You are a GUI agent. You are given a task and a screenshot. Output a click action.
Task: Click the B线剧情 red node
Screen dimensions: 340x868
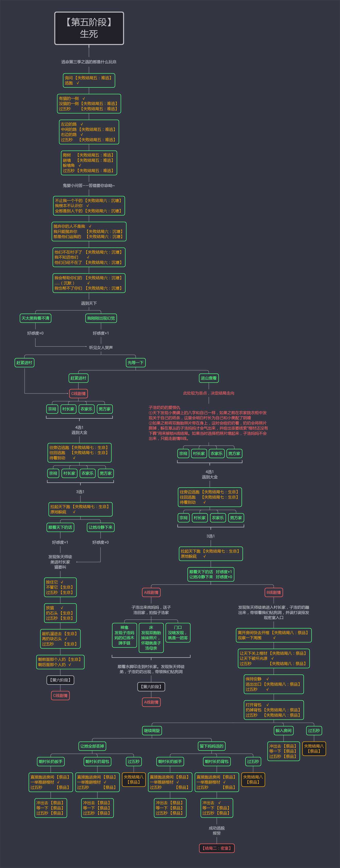pos(274,592)
